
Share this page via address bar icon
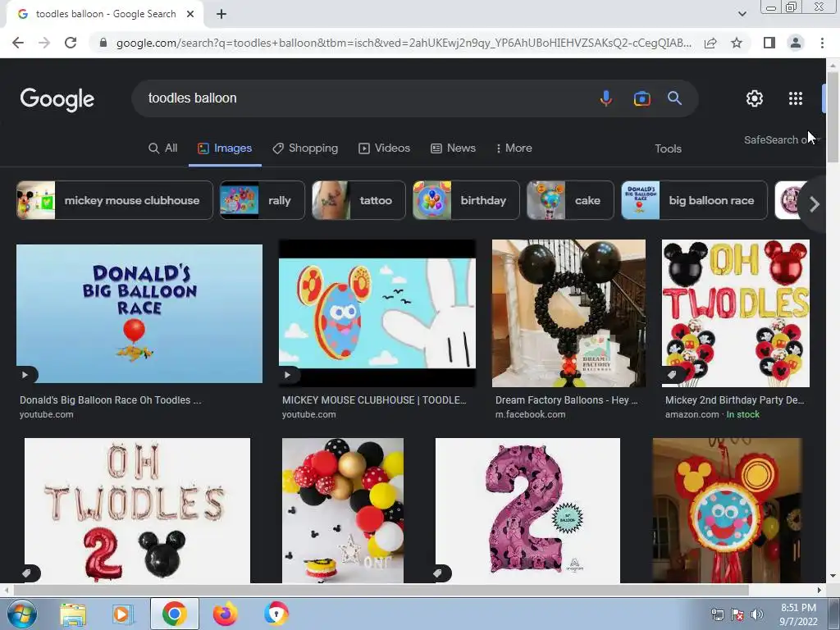[710, 43]
